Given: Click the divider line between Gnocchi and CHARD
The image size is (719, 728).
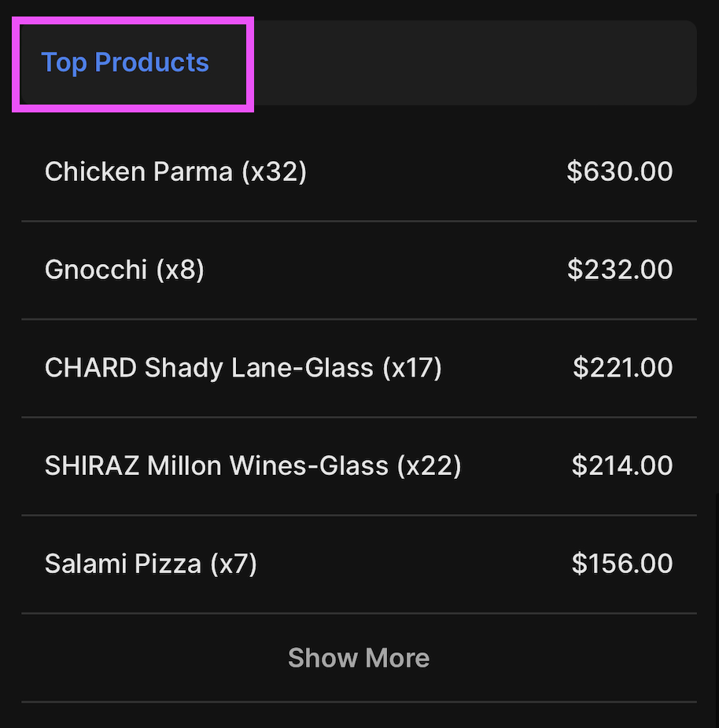Looking at the screenshot, I should (x=359, y=319).
